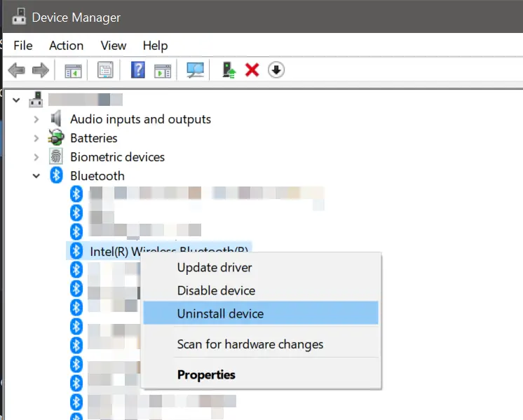Expand the Batteries category
This screenshot has height=420, width=523.
pyautogui.click(x=36, y=139)
